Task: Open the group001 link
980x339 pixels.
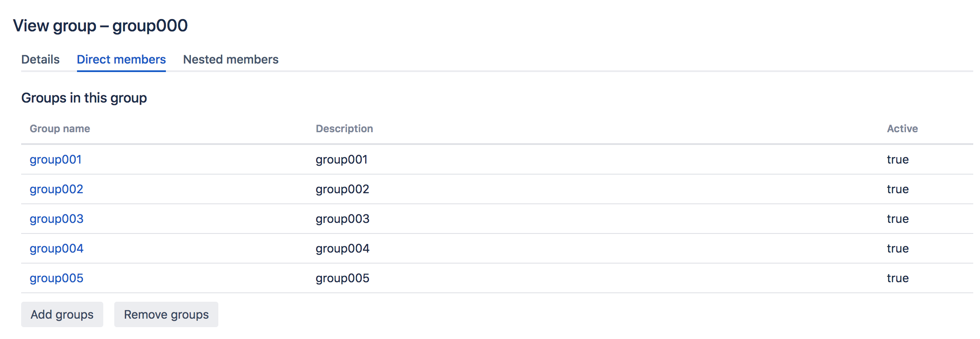Action: click(x=55, y=160)
